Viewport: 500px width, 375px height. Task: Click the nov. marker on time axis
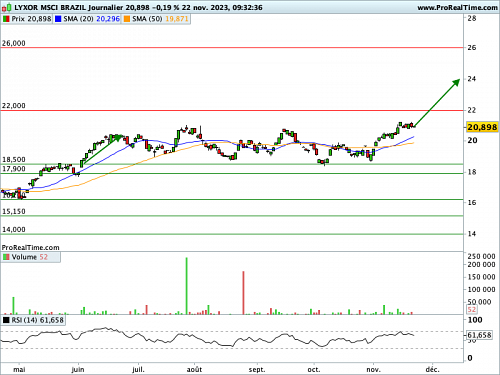point(373,370)
